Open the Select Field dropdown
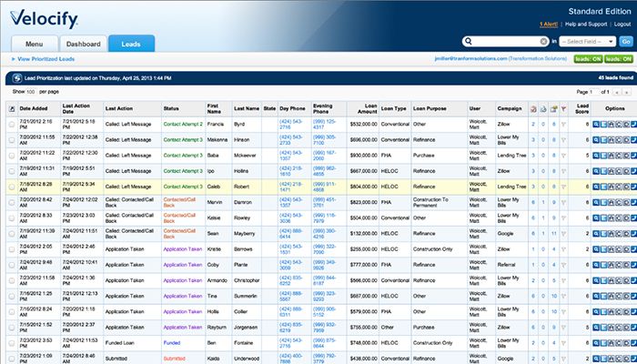 [x=588, y=42]
